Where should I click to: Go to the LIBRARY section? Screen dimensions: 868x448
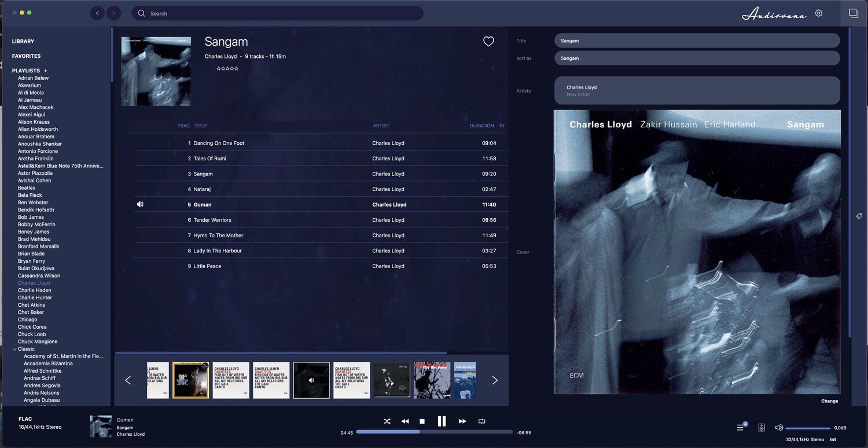click(x=23, y=41)
